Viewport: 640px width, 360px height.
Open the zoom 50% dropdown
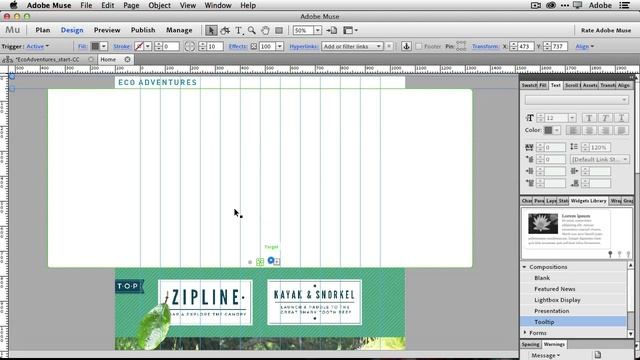click(x=317, y=31)
